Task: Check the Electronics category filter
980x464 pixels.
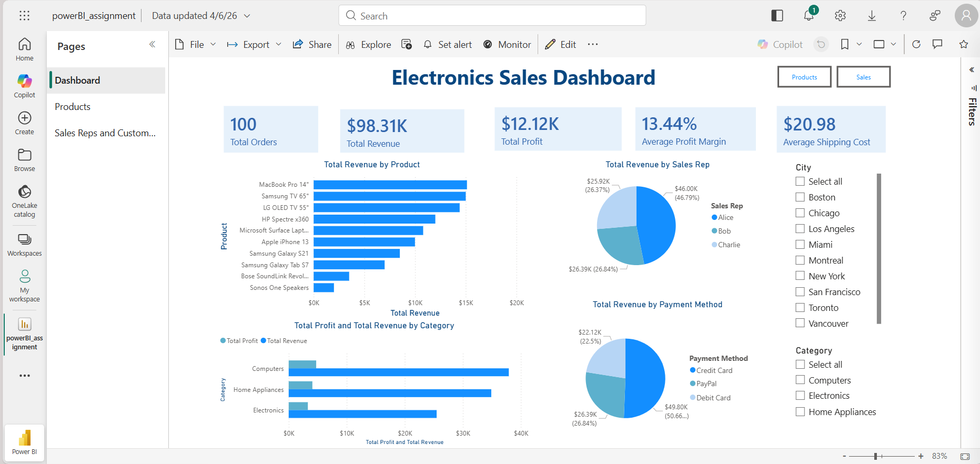Action: 800,396
